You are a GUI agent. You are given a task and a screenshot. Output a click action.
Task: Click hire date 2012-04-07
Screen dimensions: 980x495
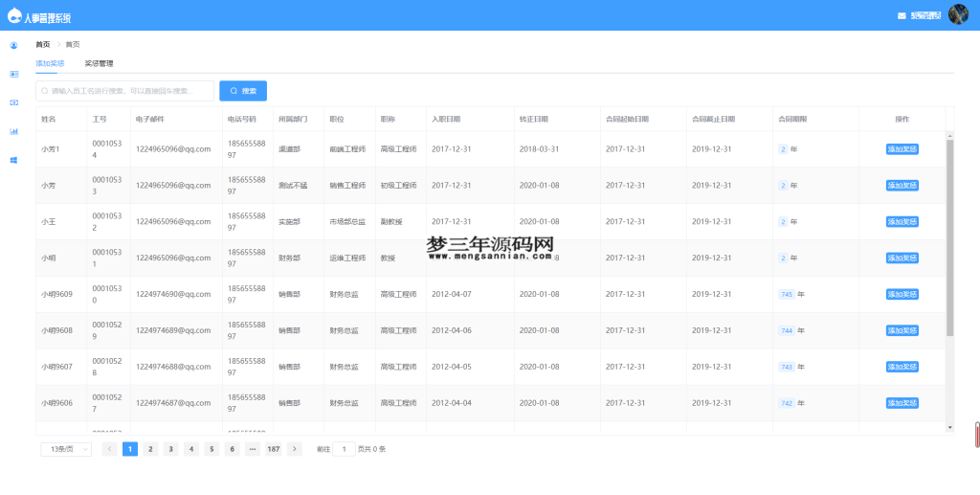click(x=452, y=294)
